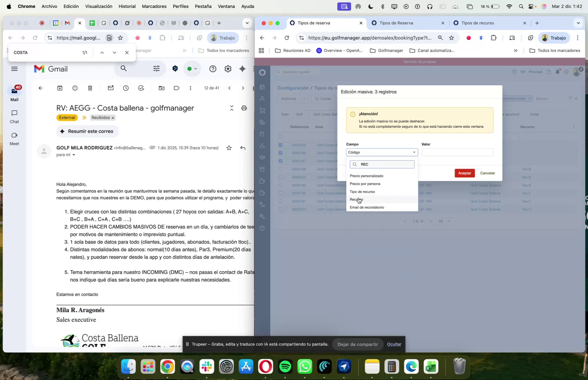Star the GOLF MILA RODRIGUEZ email
588x380 pixels.
click(229, 148)
